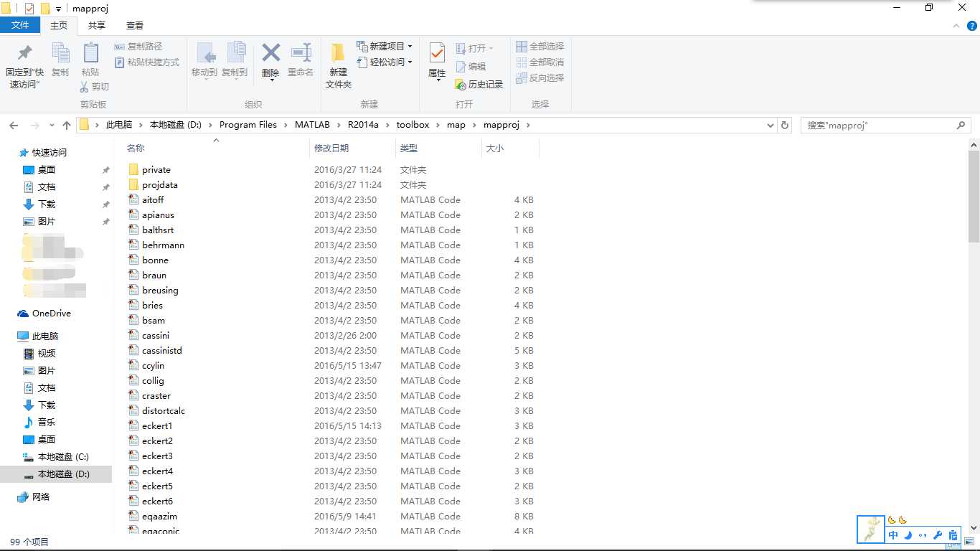Sort by the Size (大小) column header
The image size is (980, 551).
(x=495, y=148)
